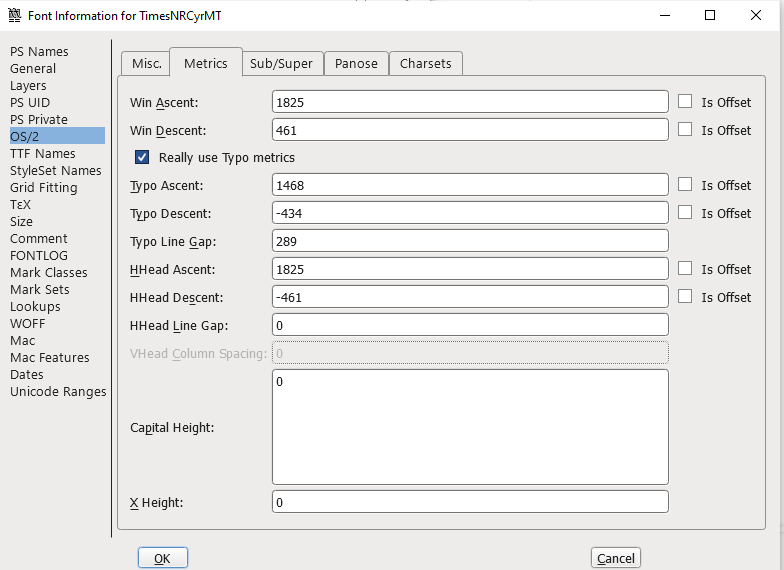Viewport: 784px width, 570px height.
Task: Select OS/2 in the sidebar list
Action: point(57,136)
